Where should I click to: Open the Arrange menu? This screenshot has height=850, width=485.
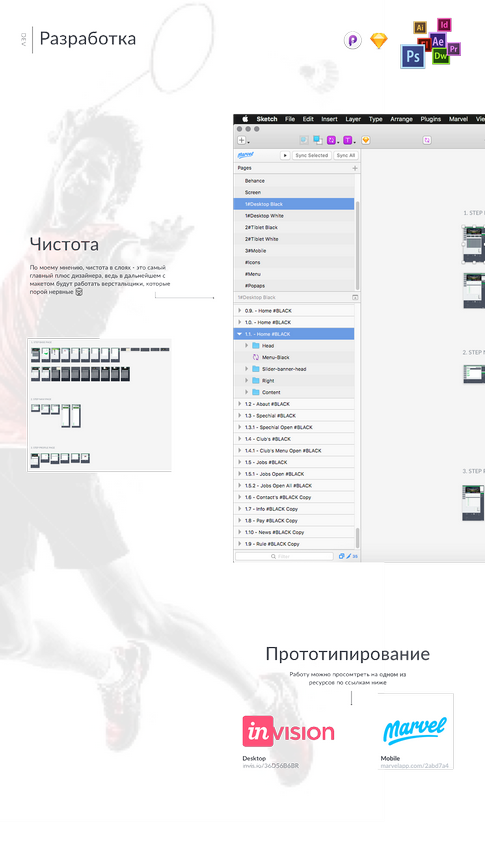(401, 119)
